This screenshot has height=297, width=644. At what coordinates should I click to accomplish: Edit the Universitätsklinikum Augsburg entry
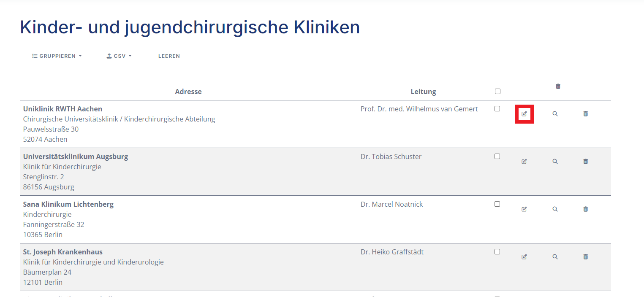524,162
